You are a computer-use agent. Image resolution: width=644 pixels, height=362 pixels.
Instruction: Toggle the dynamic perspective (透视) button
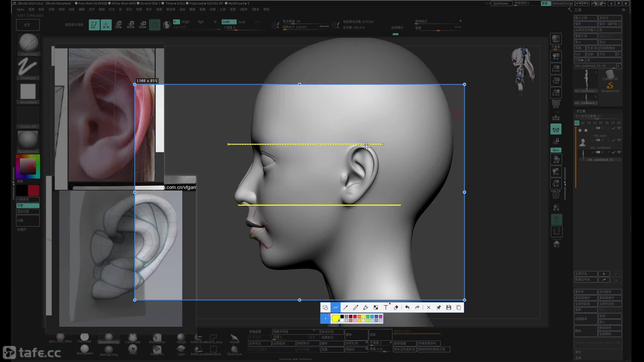coord(556,104)
